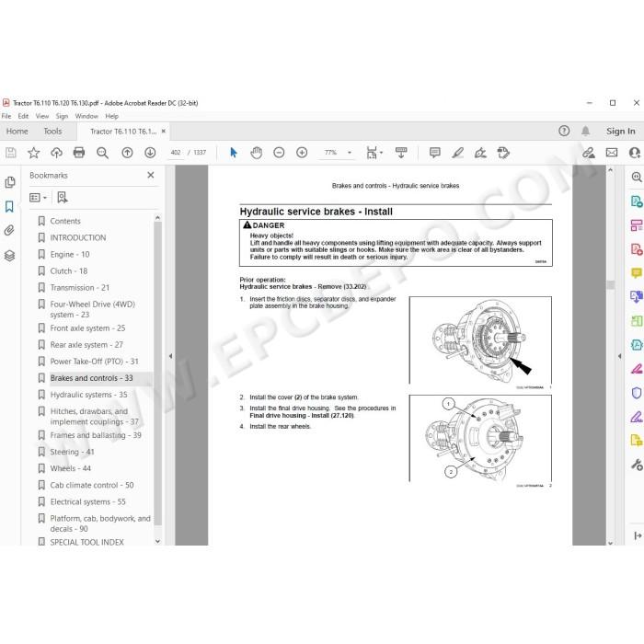
Task: Collapse the right tools pane arrow
Action: [x=619, y=356]
